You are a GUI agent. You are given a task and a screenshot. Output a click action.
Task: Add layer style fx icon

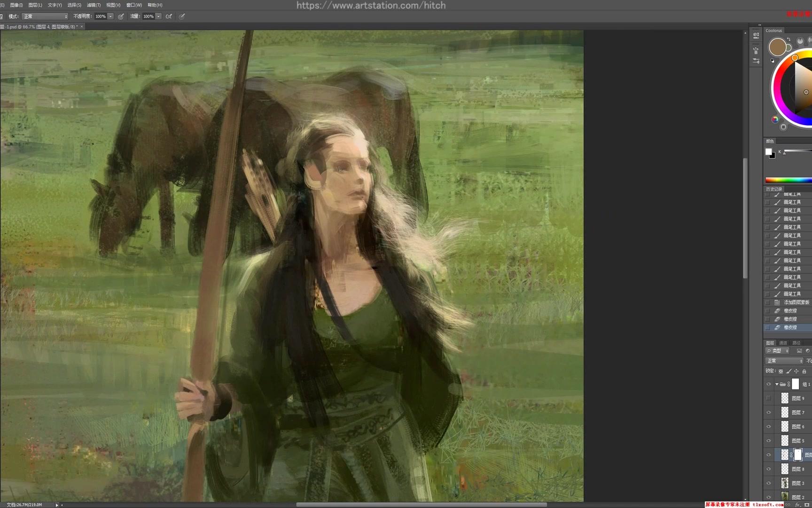click(x=797, y=505)
